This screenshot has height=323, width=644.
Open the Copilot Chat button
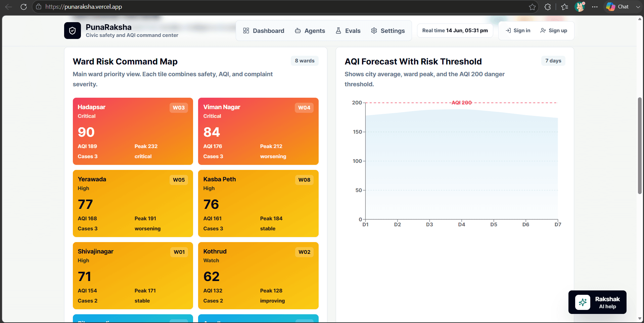coord(617,7)
